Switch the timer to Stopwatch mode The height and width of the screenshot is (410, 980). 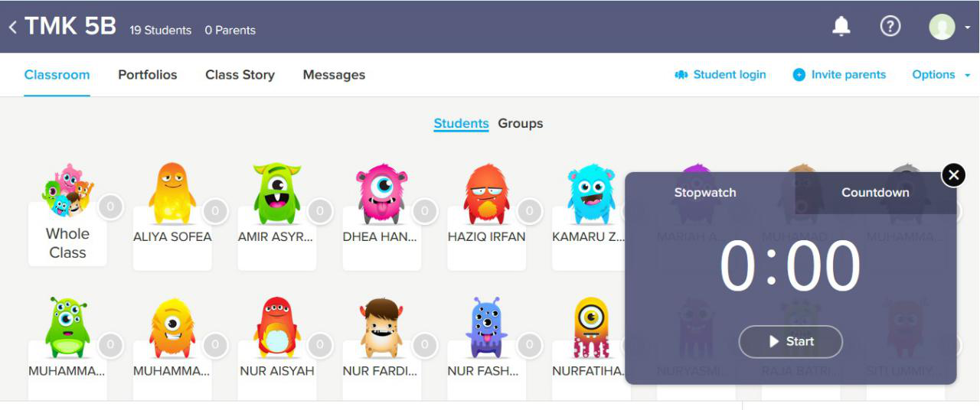click(x=705, y=193)
